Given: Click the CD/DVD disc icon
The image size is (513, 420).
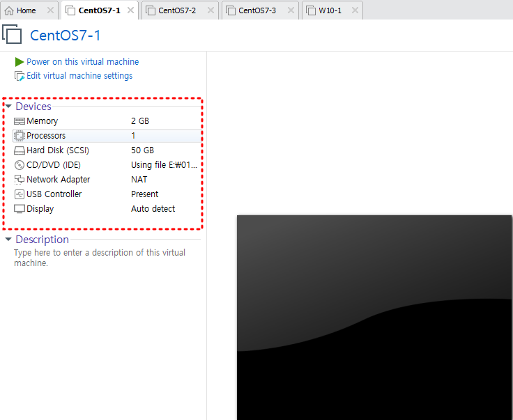Looking at the screenshot, I should [x=20, y=165].
